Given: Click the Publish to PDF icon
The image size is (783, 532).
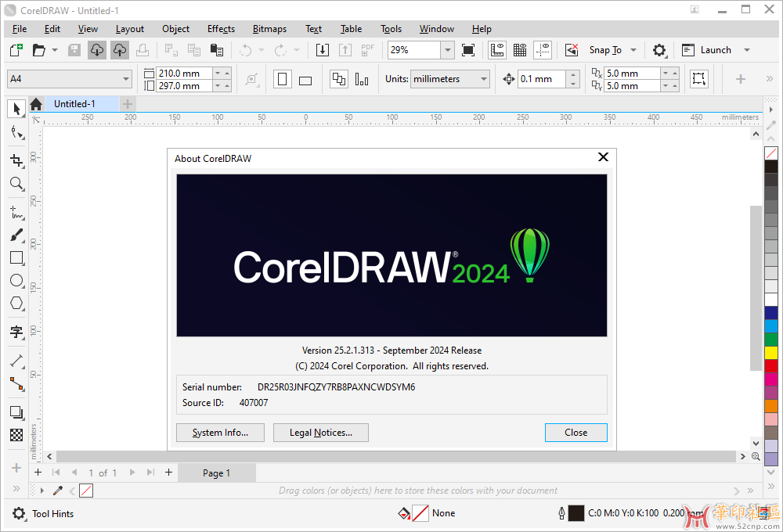Looking at the screenshot, I should pyautogui.click(x=367, y=50).
